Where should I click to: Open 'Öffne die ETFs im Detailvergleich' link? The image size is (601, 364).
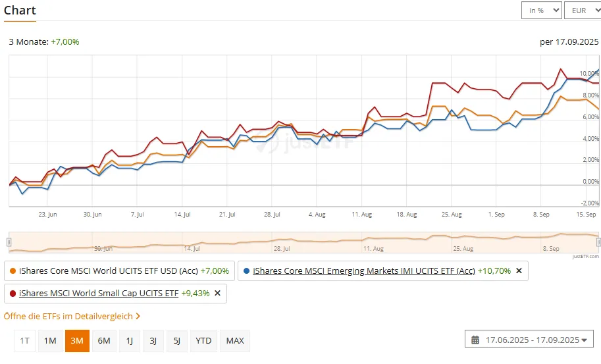click(x=72, y=316)
